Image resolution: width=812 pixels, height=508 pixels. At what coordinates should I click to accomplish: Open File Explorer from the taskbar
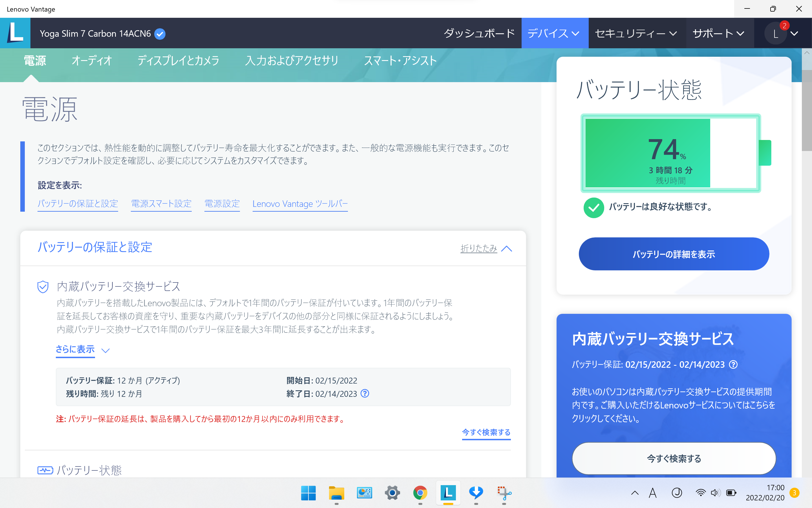[337, 493]
